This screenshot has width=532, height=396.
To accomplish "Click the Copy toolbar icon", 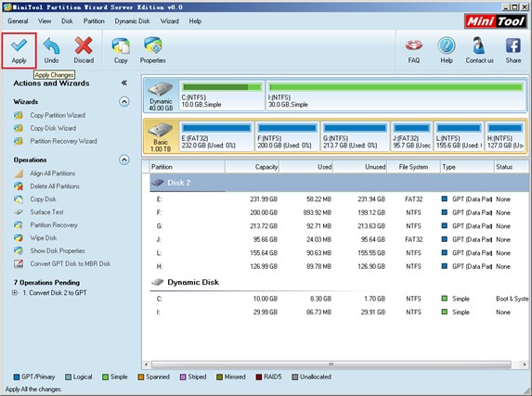I will (x=121, y=45).
